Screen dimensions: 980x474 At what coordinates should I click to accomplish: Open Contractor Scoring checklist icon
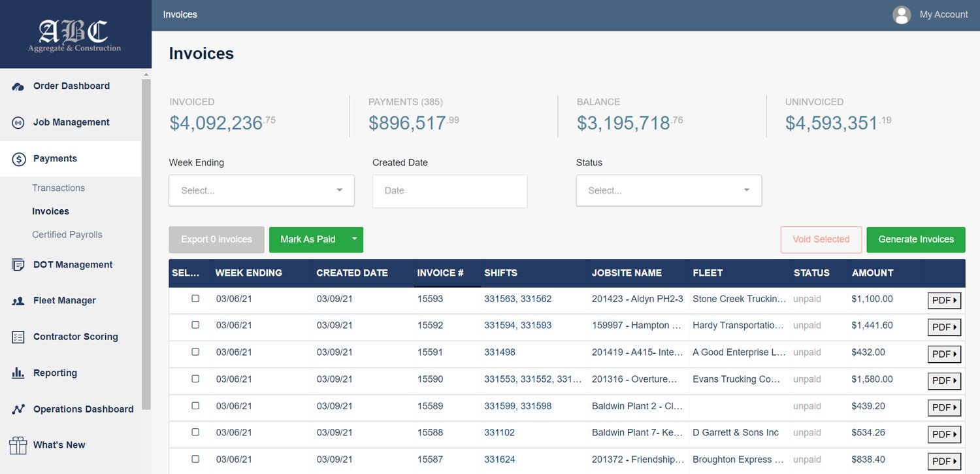point(18,337)
